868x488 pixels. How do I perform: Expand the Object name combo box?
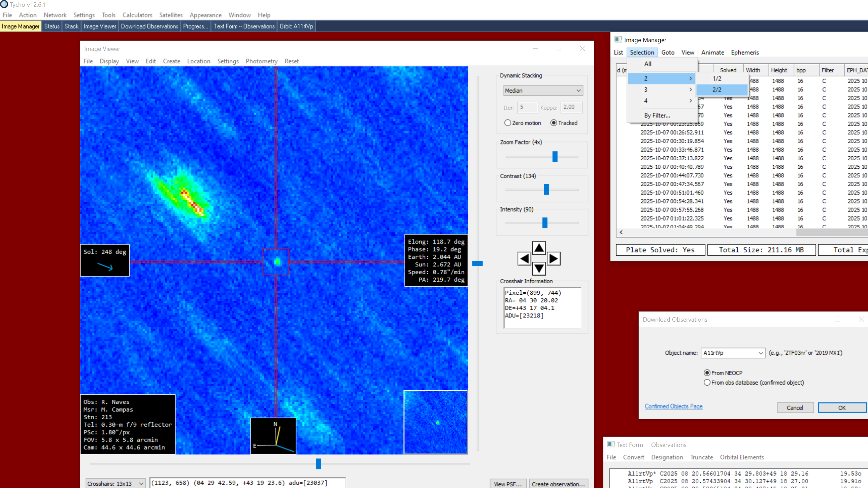tap(760, 353)
